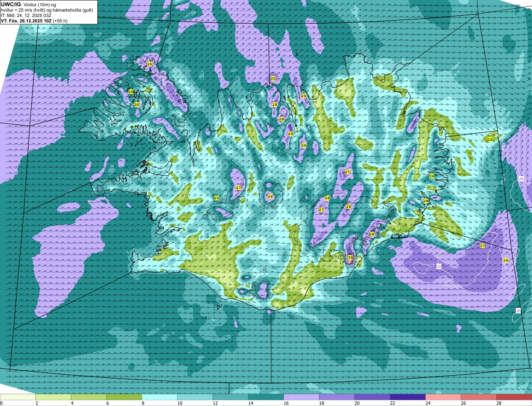This screenshot has height=406, width=532.
Task: Pick the 10–12 m/s light turquoise legend swatch
Action: (x=195, y=397)
